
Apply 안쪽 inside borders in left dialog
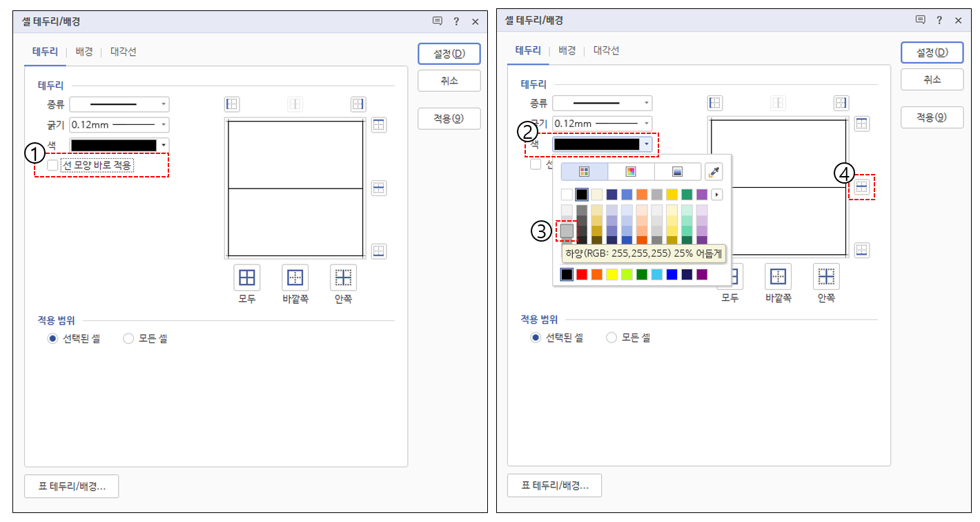click(343, 277)
